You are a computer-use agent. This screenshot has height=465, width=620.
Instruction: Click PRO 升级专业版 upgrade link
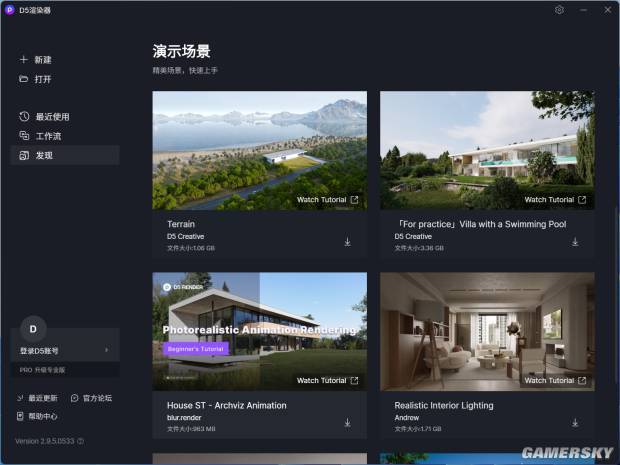42,370
